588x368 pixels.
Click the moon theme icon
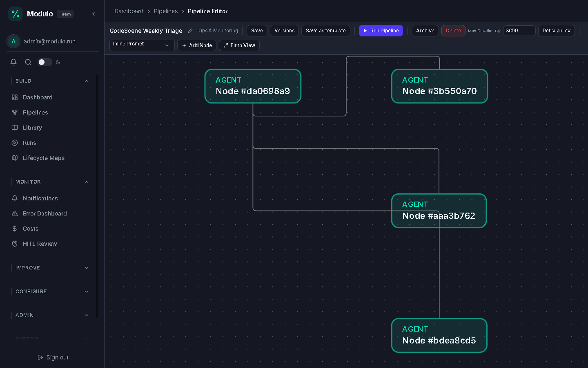[58, 62]
